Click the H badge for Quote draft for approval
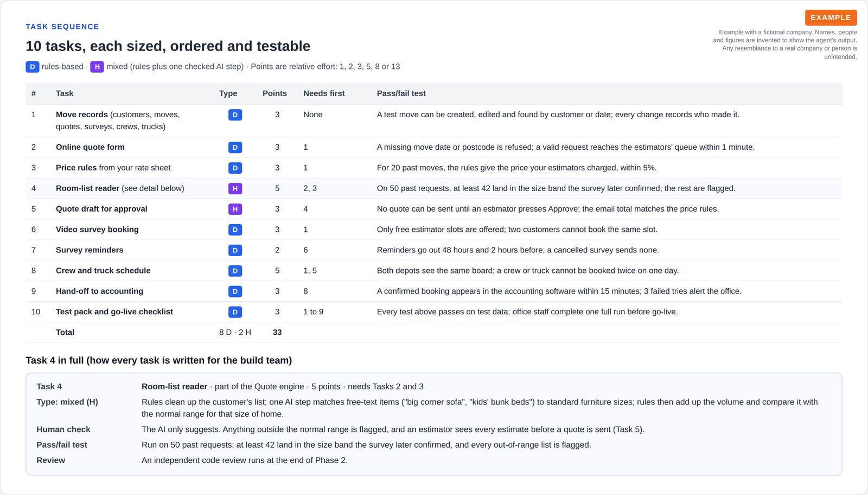868x495 pixels. (x=235, y=210)
